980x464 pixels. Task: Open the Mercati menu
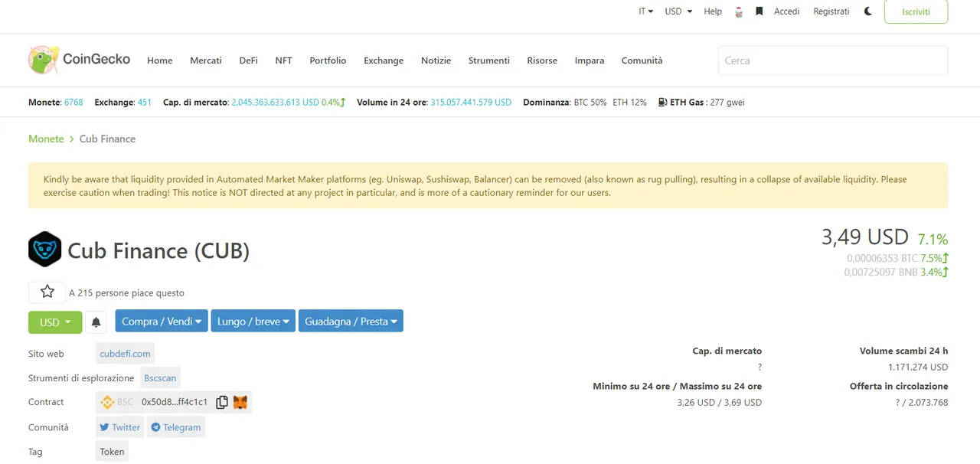(206, 60)
